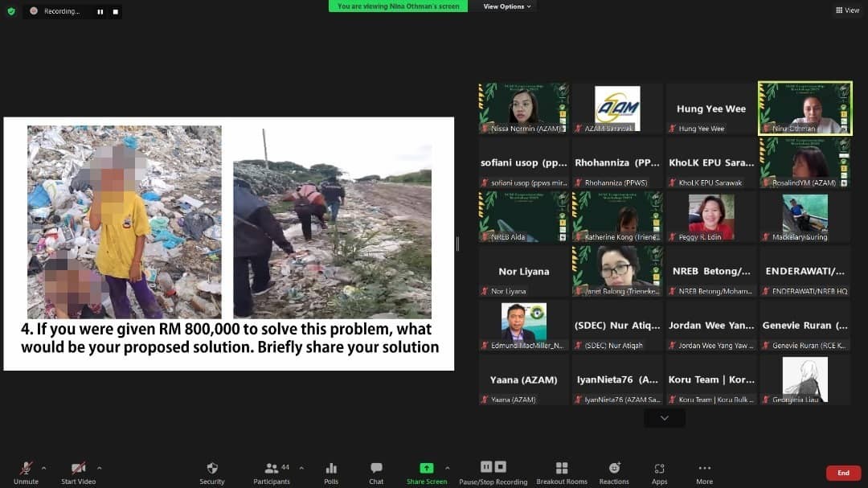Unmute the microphone
Viewport: 868px width, 488px height.
[x=26, y=469]
